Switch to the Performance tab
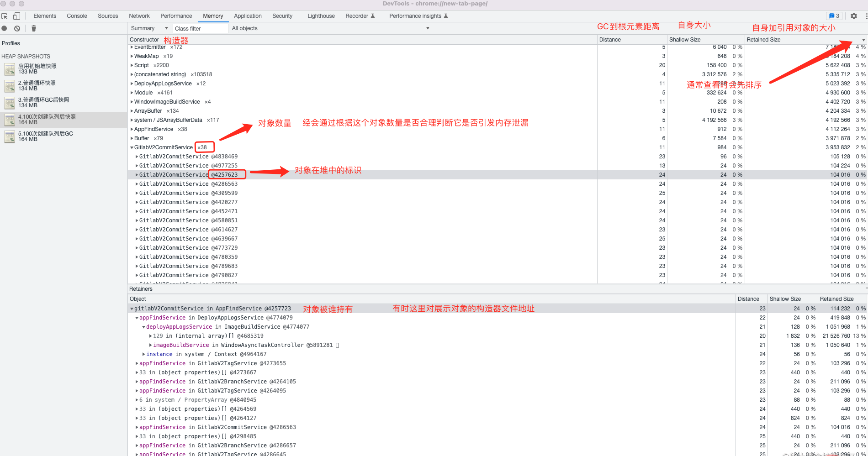 [x=176, y=16]
